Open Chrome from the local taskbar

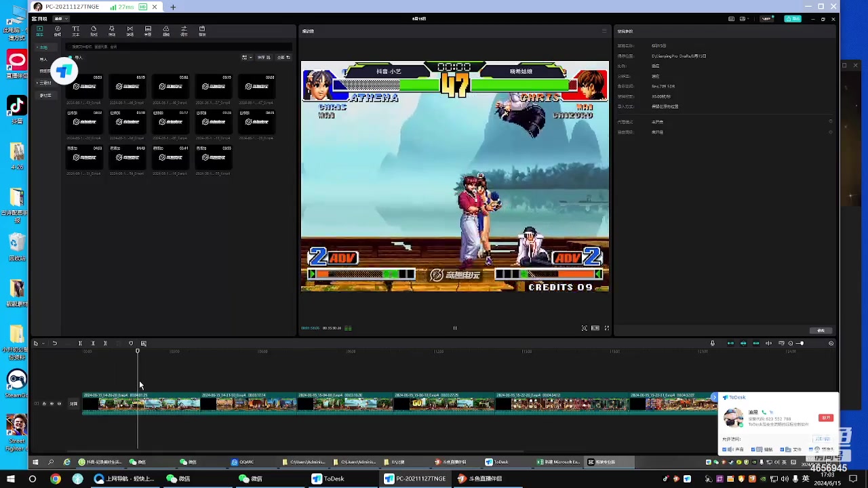point(56,479)
